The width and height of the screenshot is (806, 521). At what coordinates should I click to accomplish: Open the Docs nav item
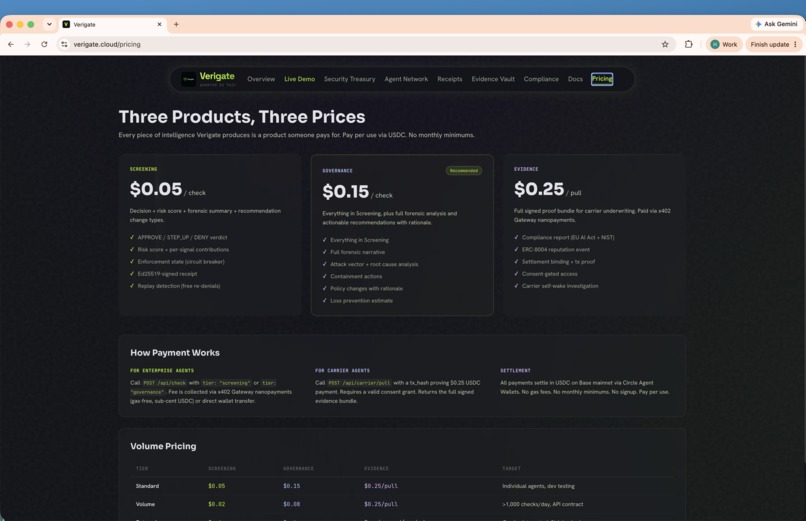pyautogui.click(x=575, y=79)
